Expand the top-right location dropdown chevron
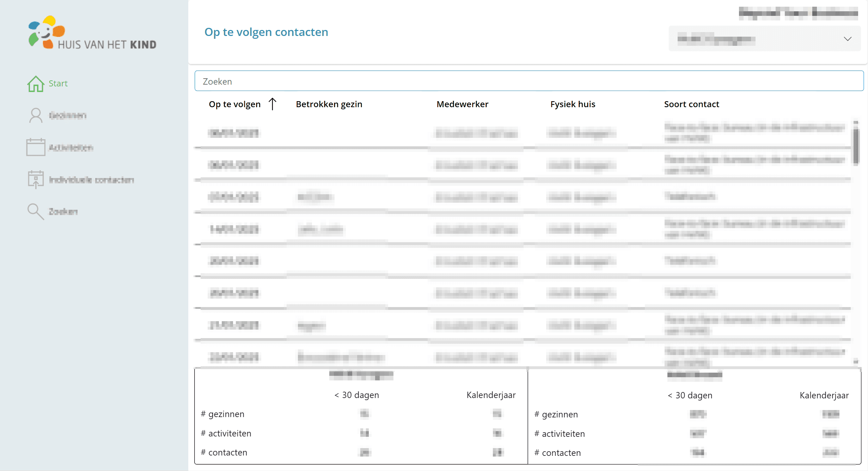Screen dimensions: 868x471 click(x=848, y=39)
